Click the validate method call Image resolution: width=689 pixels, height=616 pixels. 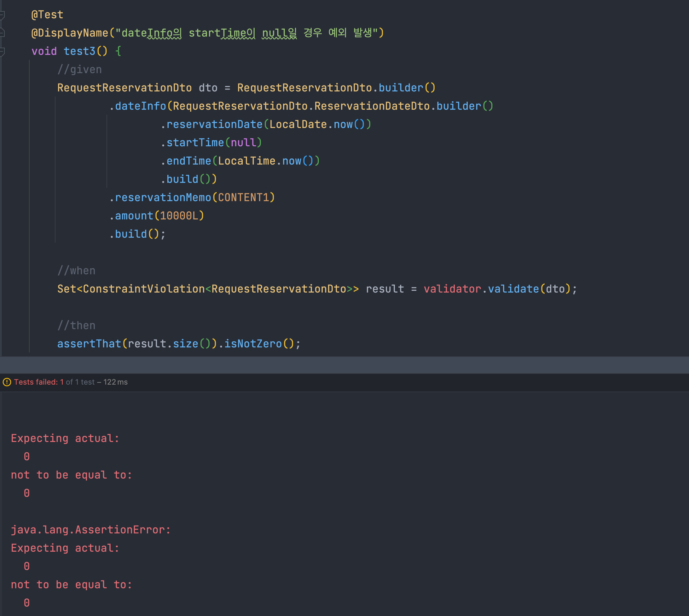click(x=513, y=289)
